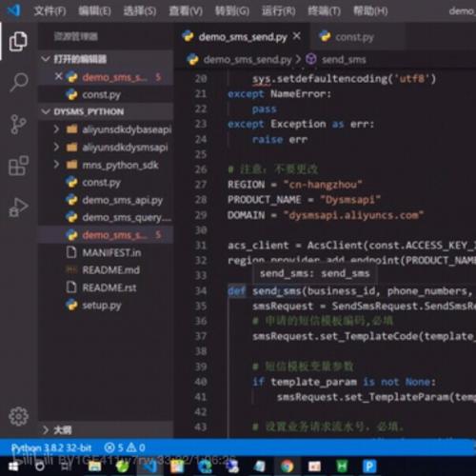
Task: Click send_sms label in the breadcrumb
Action: point(344,60)
